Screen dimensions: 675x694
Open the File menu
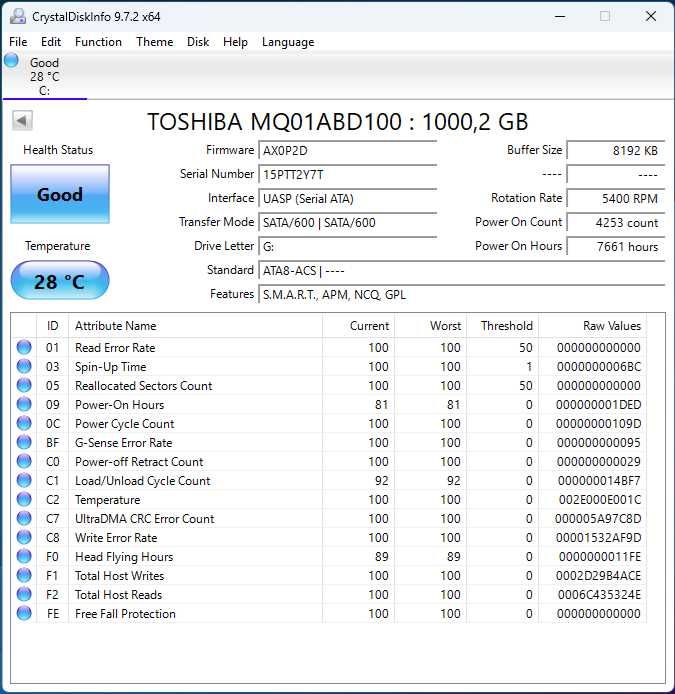point(18,42)
